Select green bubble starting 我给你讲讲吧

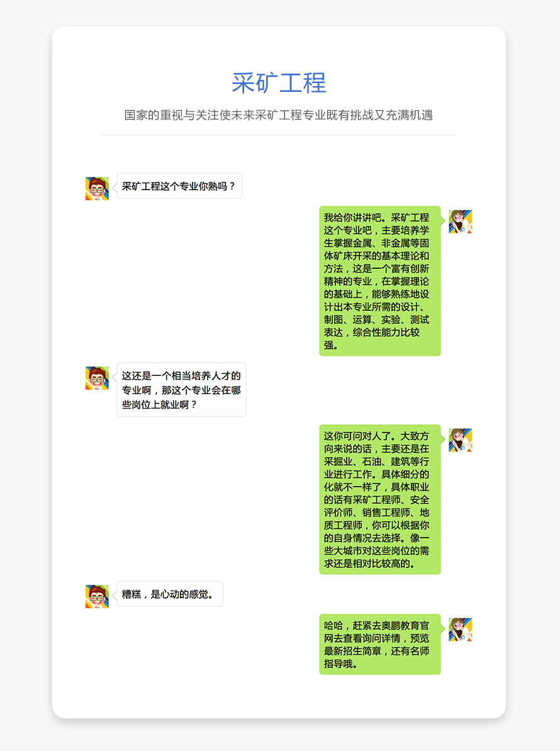pyautogui.click(x=380, y=281)
